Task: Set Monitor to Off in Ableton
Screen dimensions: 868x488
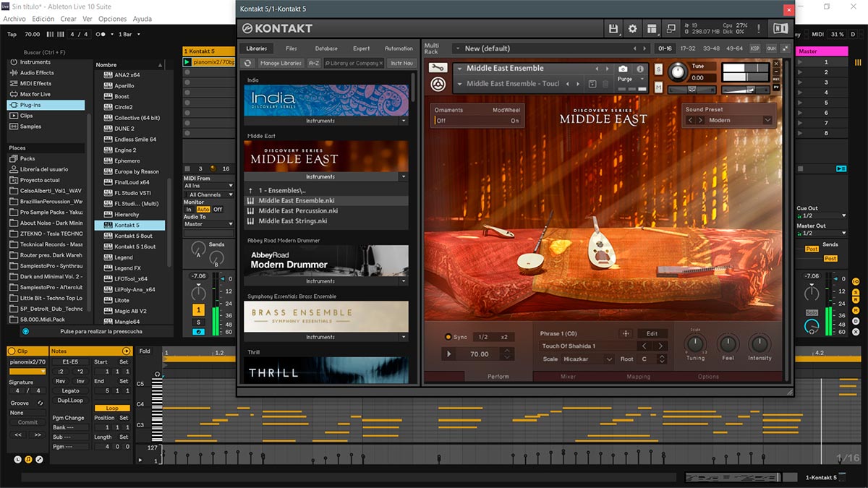Action: pos(218,210)
